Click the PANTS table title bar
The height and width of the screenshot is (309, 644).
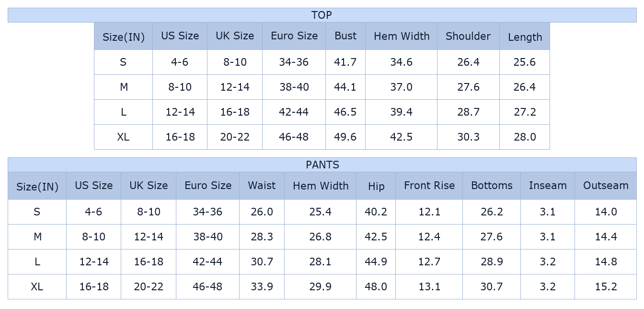[x=322, y=165]
